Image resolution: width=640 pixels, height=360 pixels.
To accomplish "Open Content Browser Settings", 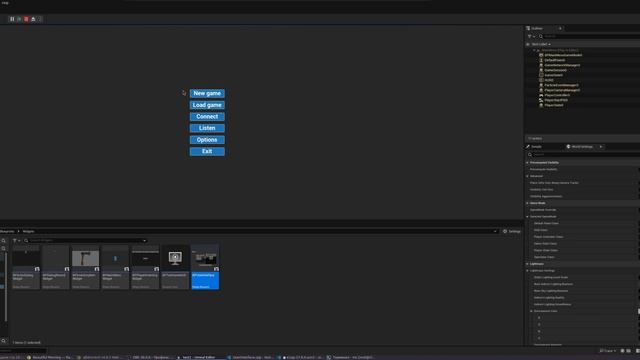I will pos(511,231).
